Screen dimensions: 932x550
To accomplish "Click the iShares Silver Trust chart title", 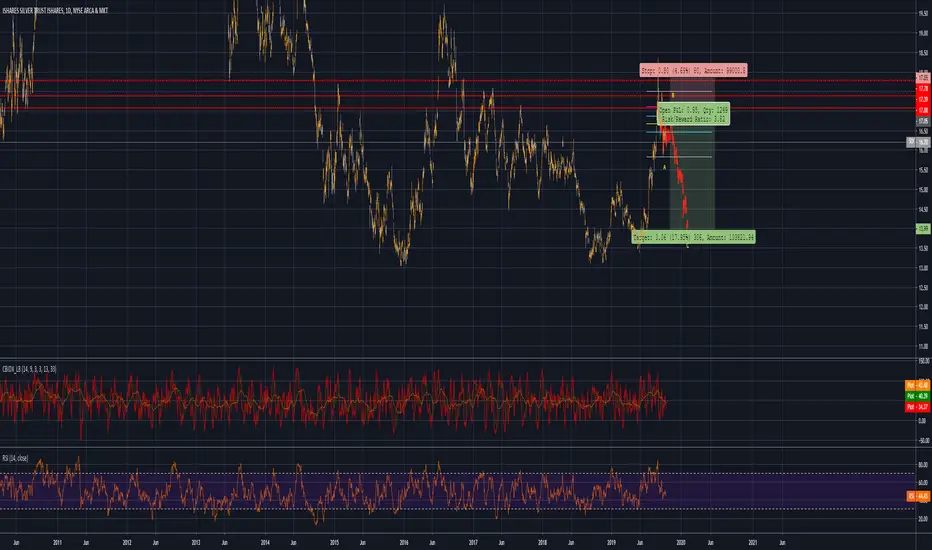I will [55, 11].
